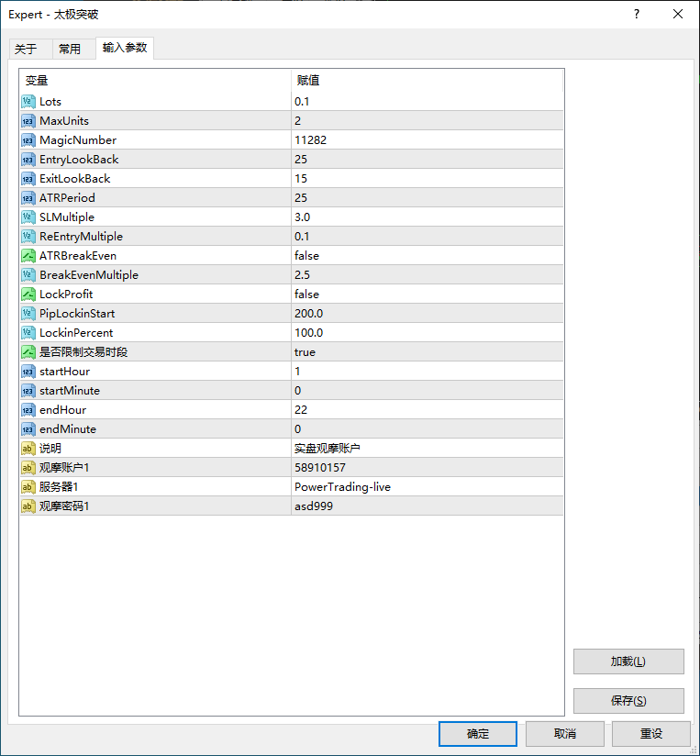
Task: Select the endMinute variable name
Action: (x=68, y=429)
